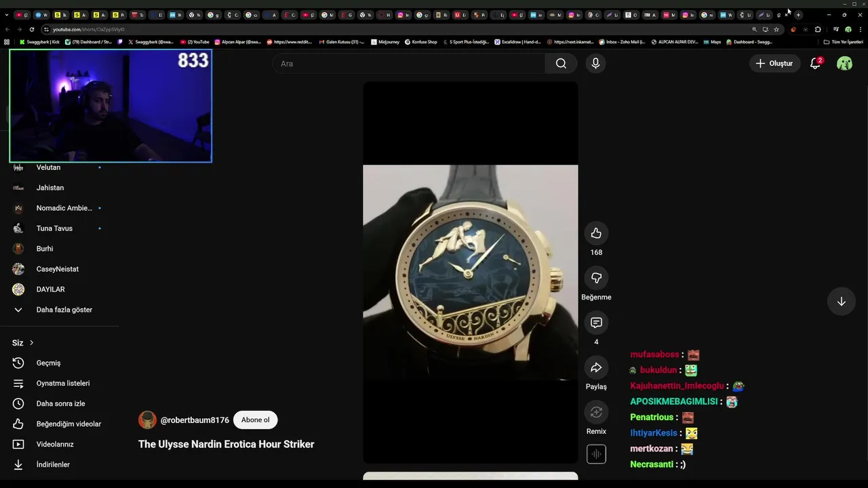This screenshot has width=868, height=488.
Task: Open Daha sonra izle watch later
Action: coord(60,403)
